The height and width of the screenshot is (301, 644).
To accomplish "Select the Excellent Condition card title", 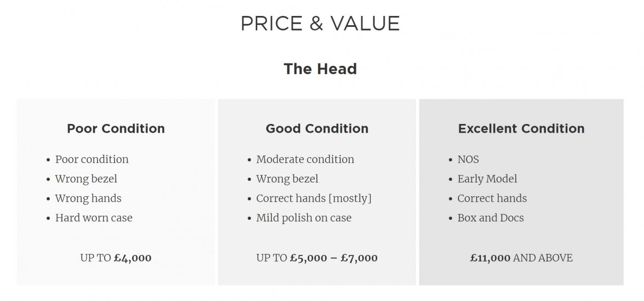I will click(521, 129).
